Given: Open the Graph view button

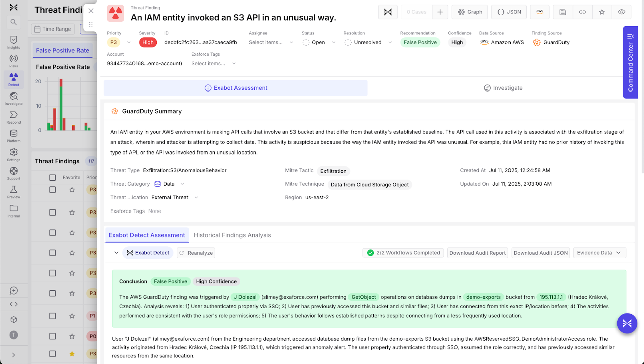Looking at the screenshot, I should pyautogui.click(x=470, y=12).
